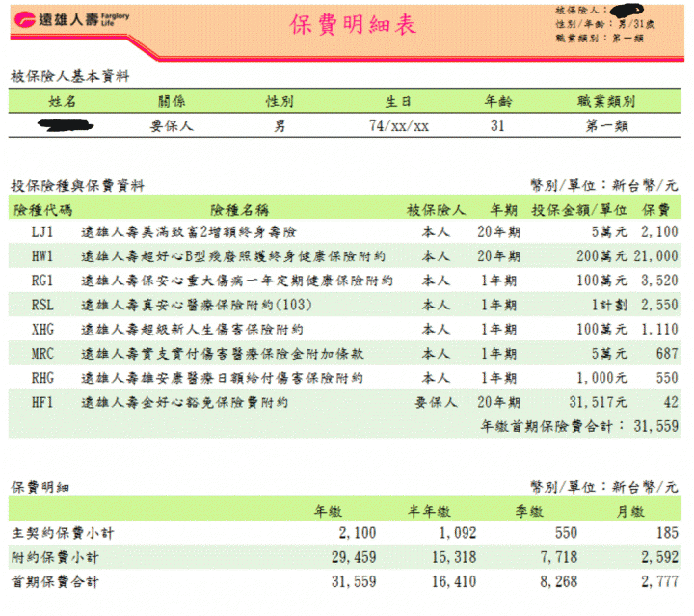694x616 pixels.
Task: Click product name 遠雄人壽真安心醫療保險附約(103)
Action: [x=197, y=305]
